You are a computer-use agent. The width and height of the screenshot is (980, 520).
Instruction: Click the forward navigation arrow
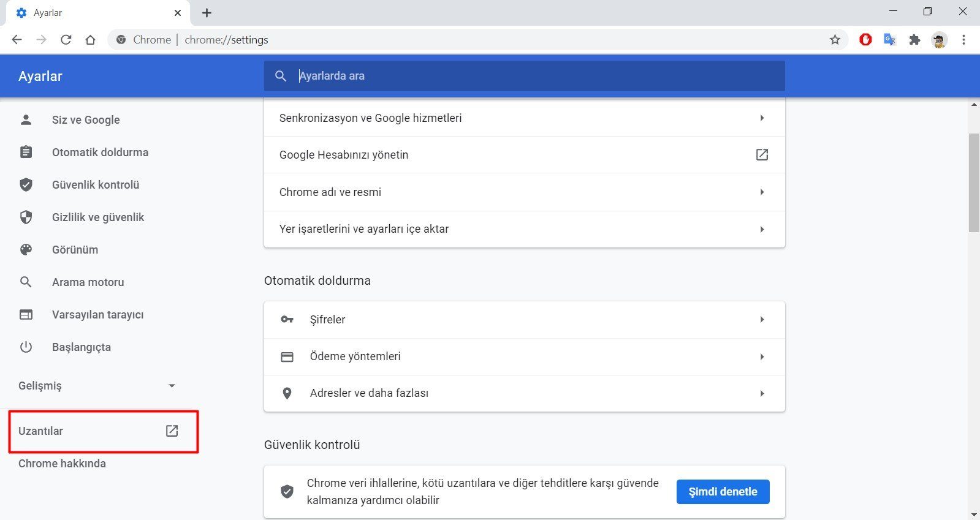coord(41,40)
